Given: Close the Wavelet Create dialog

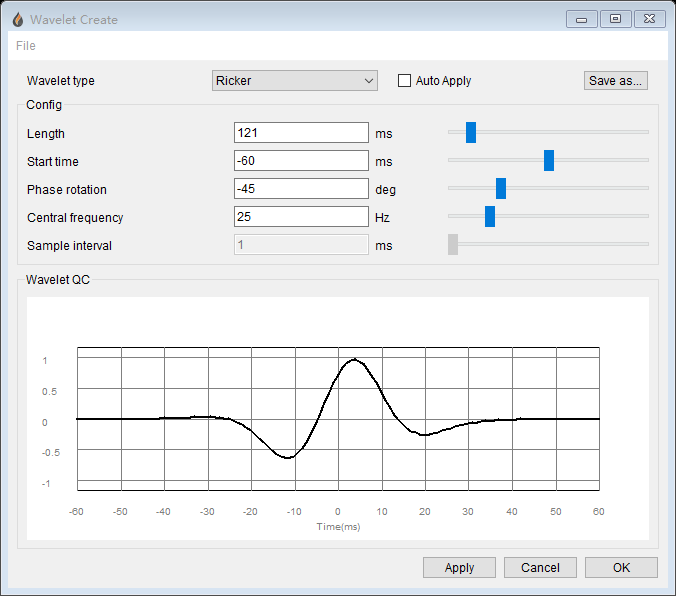Looking at the screenshot, I should pos(649,18).
